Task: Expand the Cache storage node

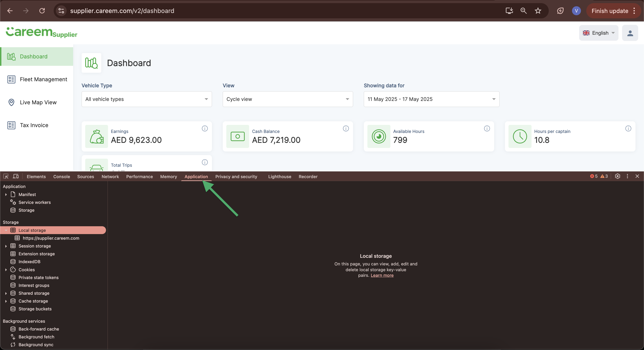Action: pos(6,301)
